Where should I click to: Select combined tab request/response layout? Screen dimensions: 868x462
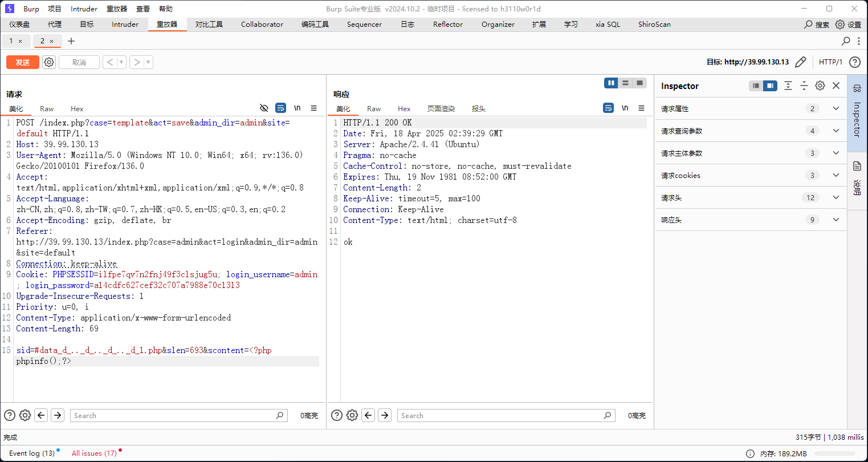point(639,83)
